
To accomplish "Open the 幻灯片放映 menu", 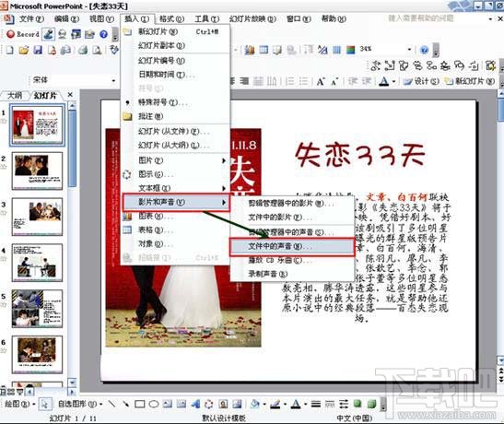I will click(x=252, y=19).
